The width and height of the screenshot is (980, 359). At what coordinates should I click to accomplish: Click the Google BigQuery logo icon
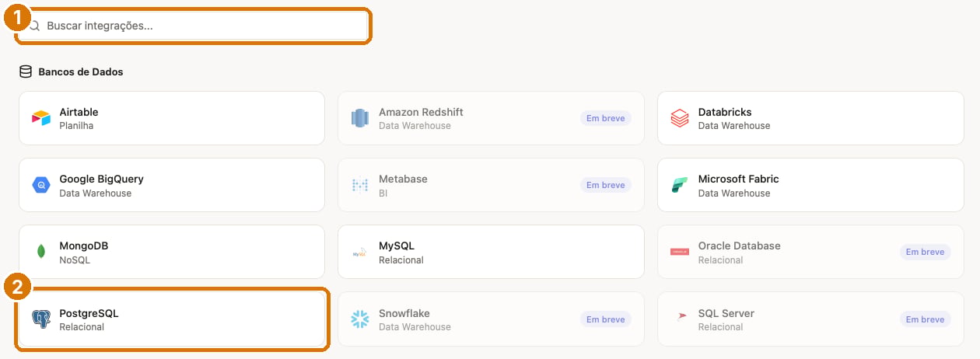pyautogui.click(x=41, y=185)
